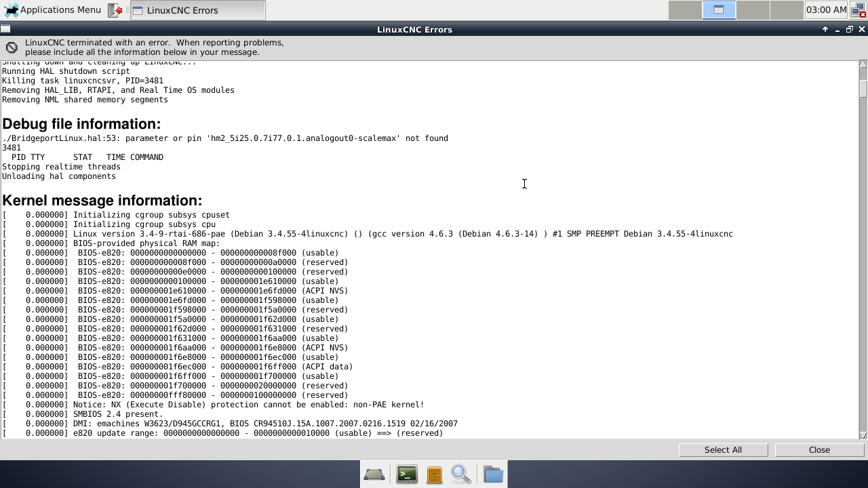Click the Close button at bottom
Viewport: 868px width, 488px height.
pyautogui.click(x=819, y=450)
